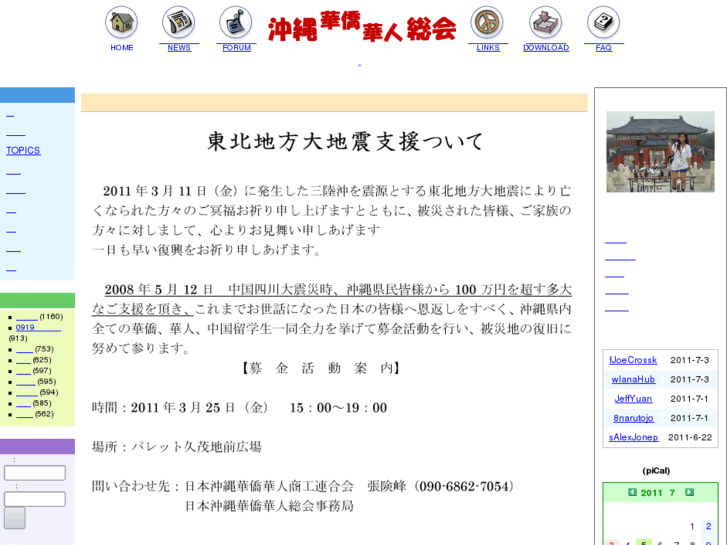The image size is (727, 545).
Task: Open the popular item with 562 views
Action: (24, 414)
